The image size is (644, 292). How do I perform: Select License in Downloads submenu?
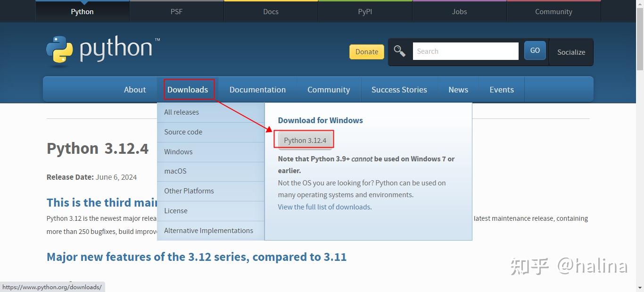pos(211,211)
